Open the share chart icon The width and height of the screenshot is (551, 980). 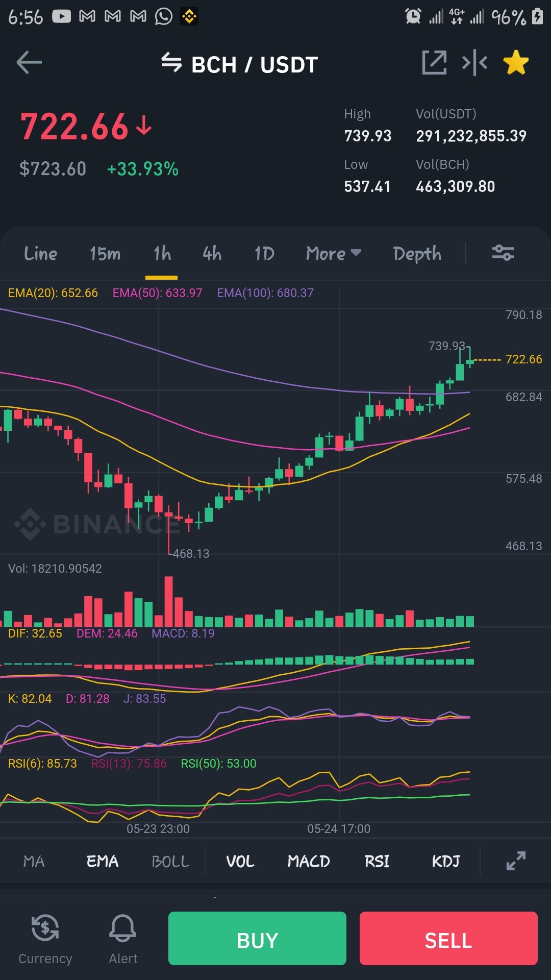click(x=434, y=63)
